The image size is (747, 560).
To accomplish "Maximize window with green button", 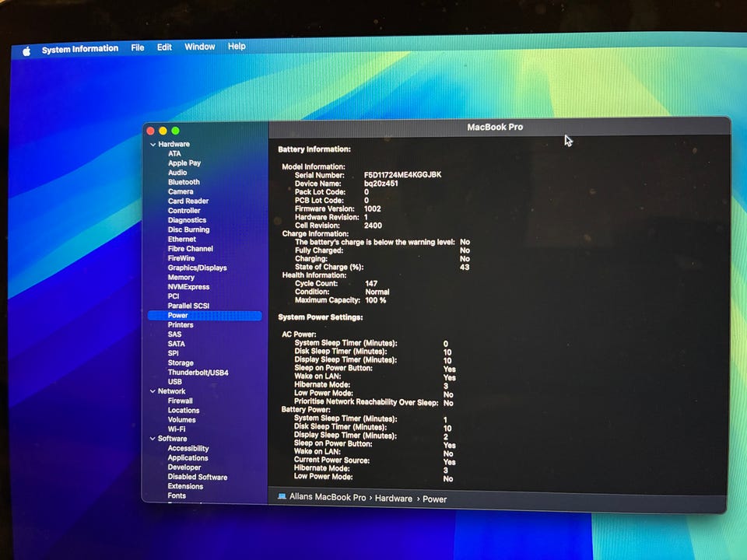I will 175,131.
